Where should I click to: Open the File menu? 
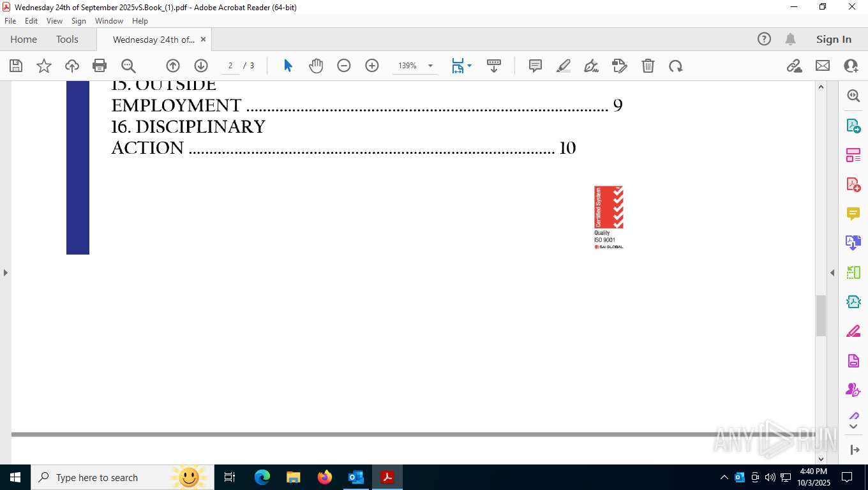[10, 21]
